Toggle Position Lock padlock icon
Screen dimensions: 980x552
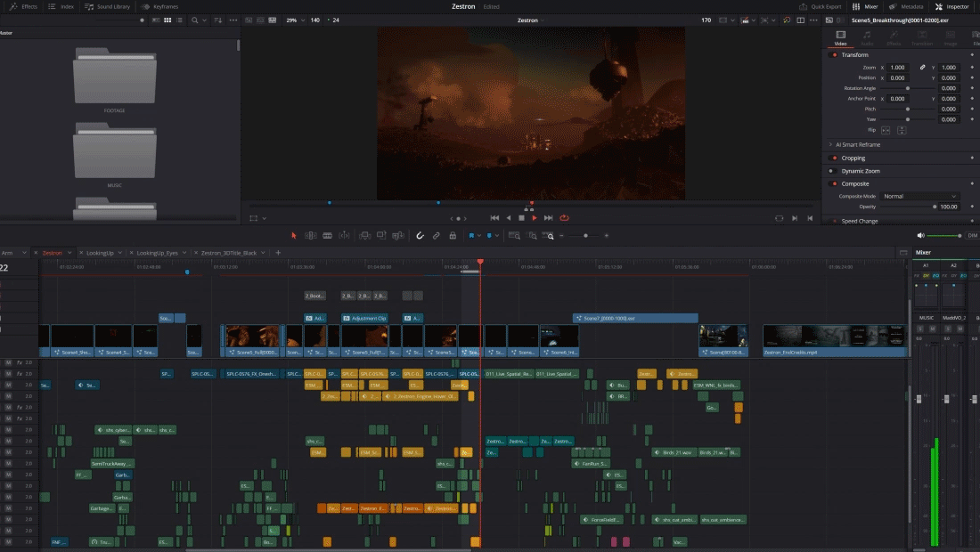click(453, 235)
